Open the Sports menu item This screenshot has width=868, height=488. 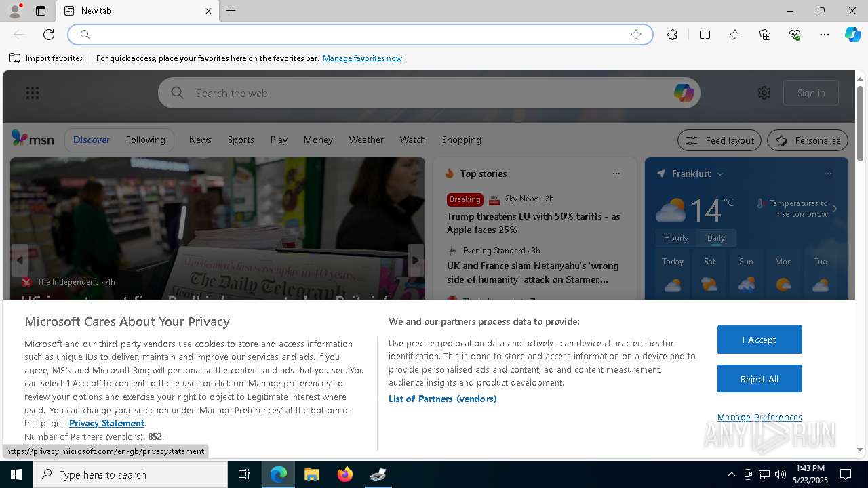pos(241,140)
